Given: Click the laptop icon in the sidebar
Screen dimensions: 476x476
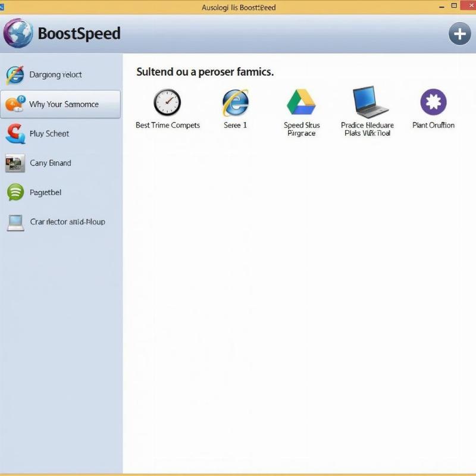Looking at the screenshot, I should pyautogui.click(x=15, y=222).
